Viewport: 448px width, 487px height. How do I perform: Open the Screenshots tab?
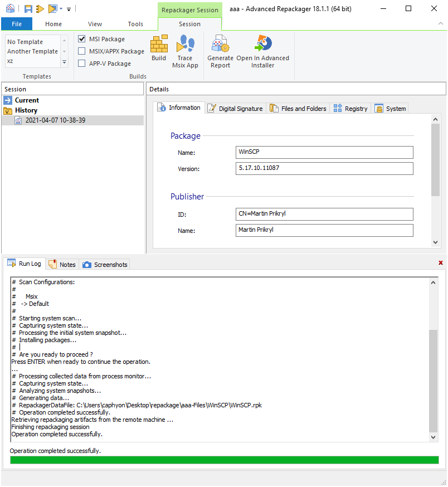tap(105, 264)
